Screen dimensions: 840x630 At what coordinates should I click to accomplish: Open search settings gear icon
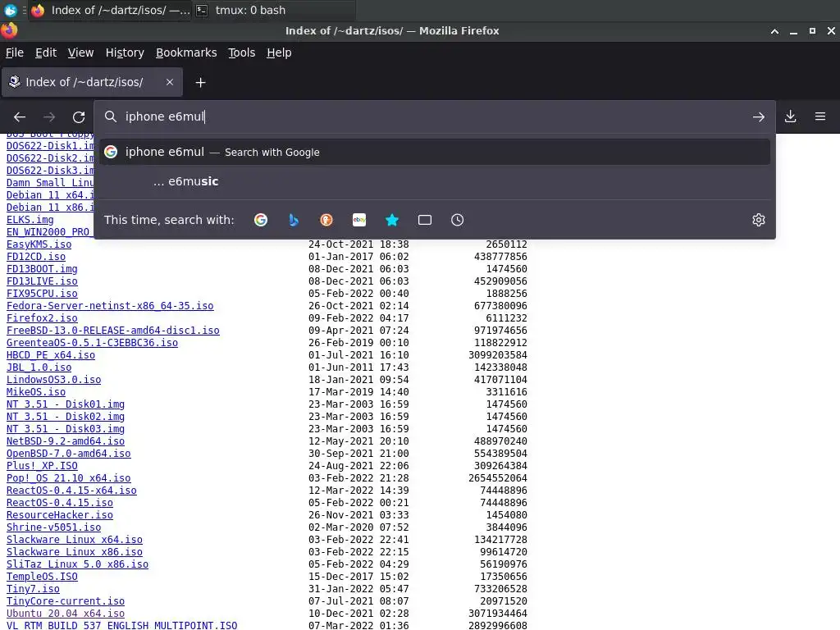point(758,220)
